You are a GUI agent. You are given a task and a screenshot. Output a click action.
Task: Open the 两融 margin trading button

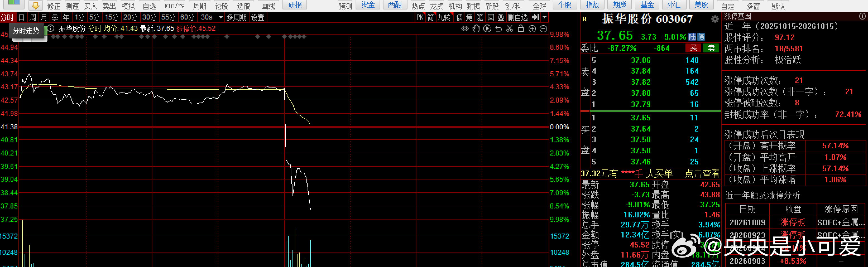[x=395, y=5]
